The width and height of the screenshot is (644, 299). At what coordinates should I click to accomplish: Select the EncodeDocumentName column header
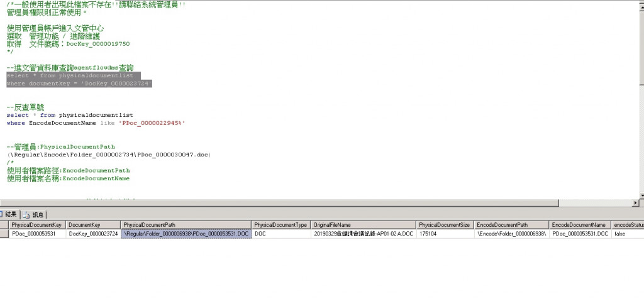pos(580,225)
